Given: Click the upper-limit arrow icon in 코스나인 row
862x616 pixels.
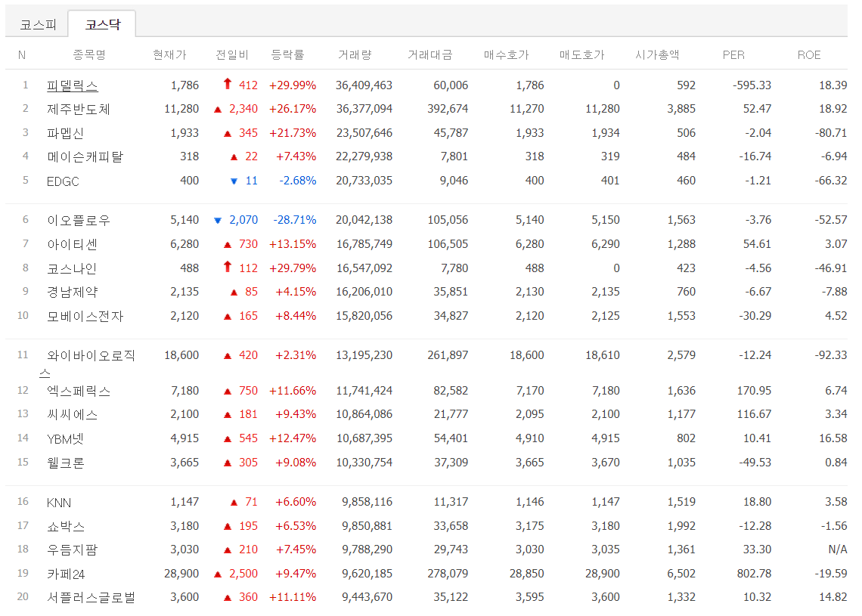Looking at the screenshot, I should click(x=228, y=267).
